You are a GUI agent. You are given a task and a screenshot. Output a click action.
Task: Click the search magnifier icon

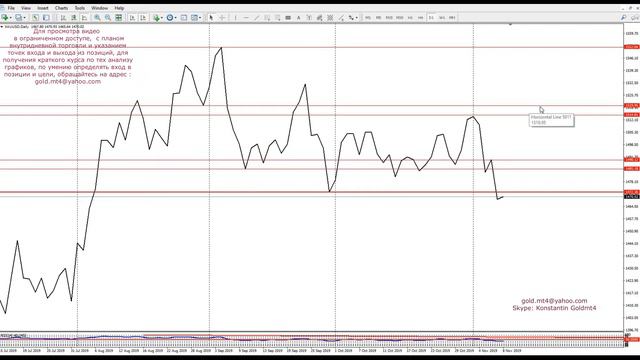point(623,18)
